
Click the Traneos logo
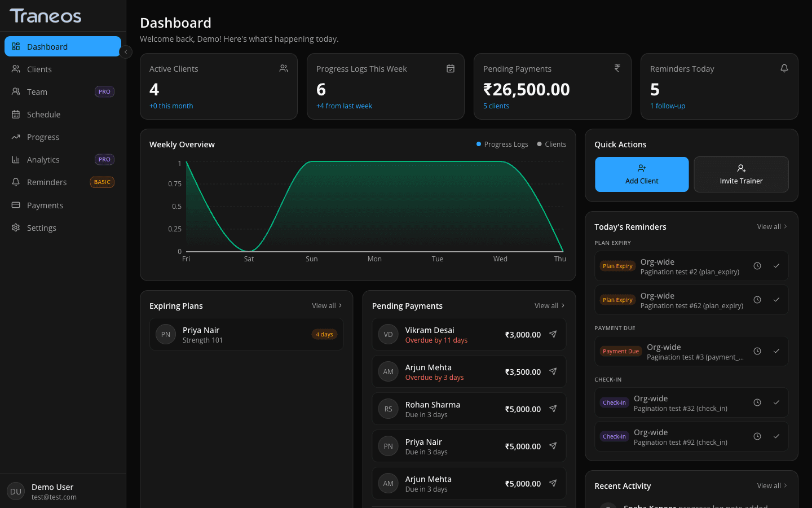(46, 16)
